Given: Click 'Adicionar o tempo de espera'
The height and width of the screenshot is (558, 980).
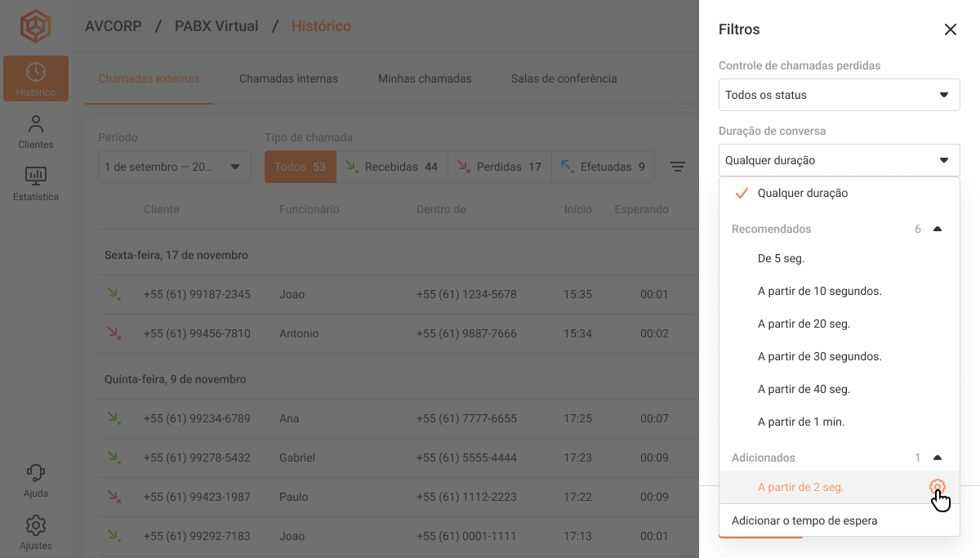Looking at the screenshot, I should 804,520.
